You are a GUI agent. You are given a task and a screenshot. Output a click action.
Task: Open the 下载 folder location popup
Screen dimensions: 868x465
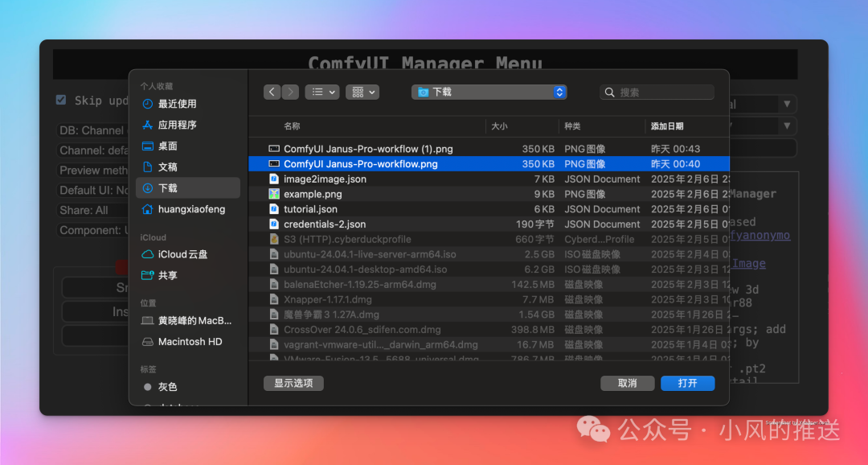click(489, 92)
